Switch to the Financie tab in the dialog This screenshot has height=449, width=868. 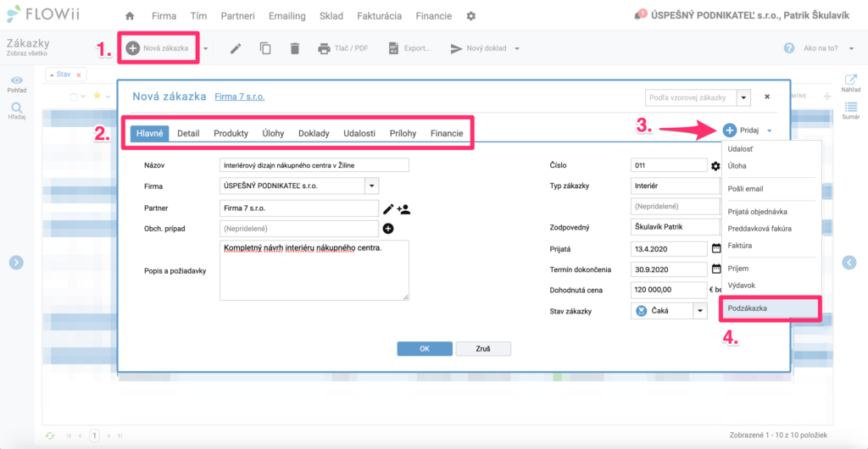coord(447,133)
